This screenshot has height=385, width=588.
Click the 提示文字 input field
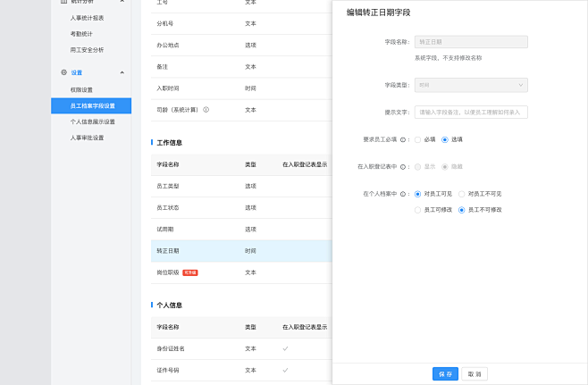click(x=471, y=112)
